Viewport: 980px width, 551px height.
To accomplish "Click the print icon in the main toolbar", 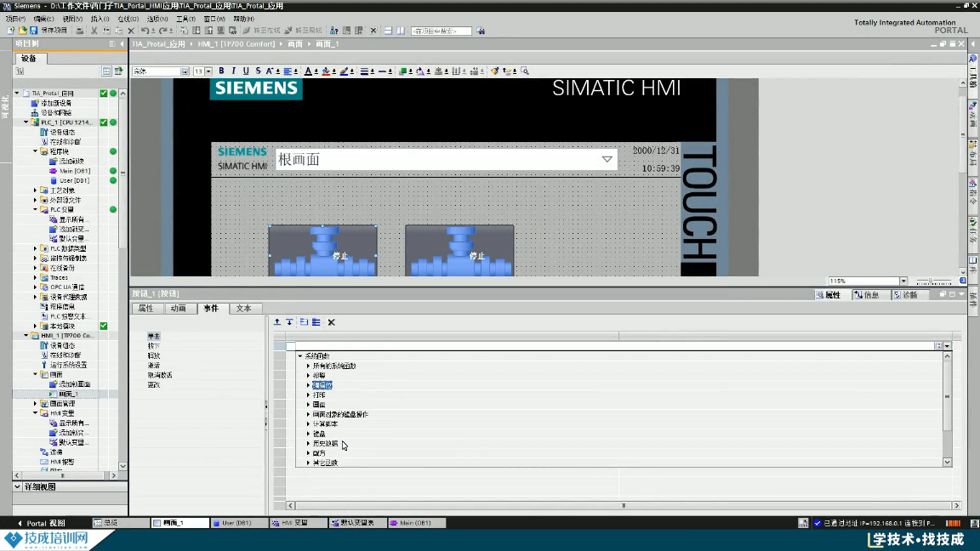I will [79, 31].
